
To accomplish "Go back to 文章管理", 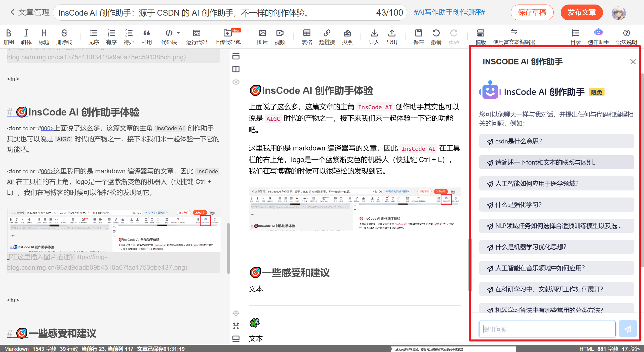I will 30,12.
